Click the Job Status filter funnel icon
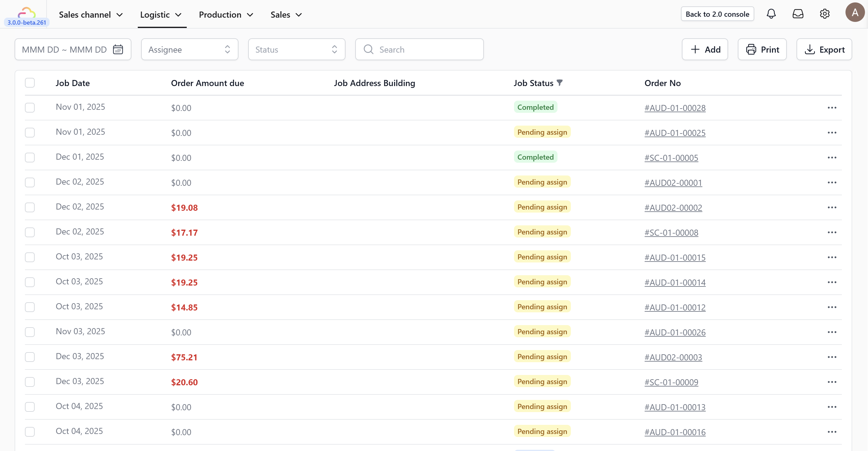The height and width of the screenshot is (451, 868). coord(560,82)
